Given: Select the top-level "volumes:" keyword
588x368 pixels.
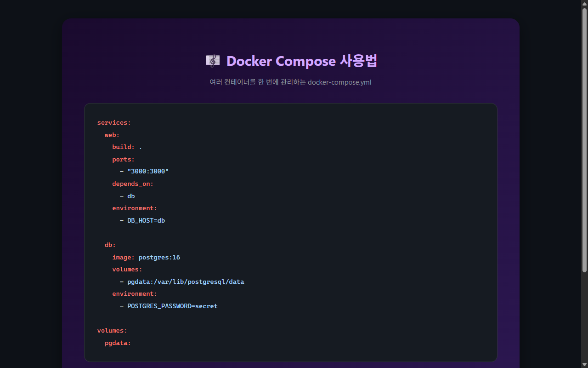Looking at the screenshot, I should tap(112, 330).
